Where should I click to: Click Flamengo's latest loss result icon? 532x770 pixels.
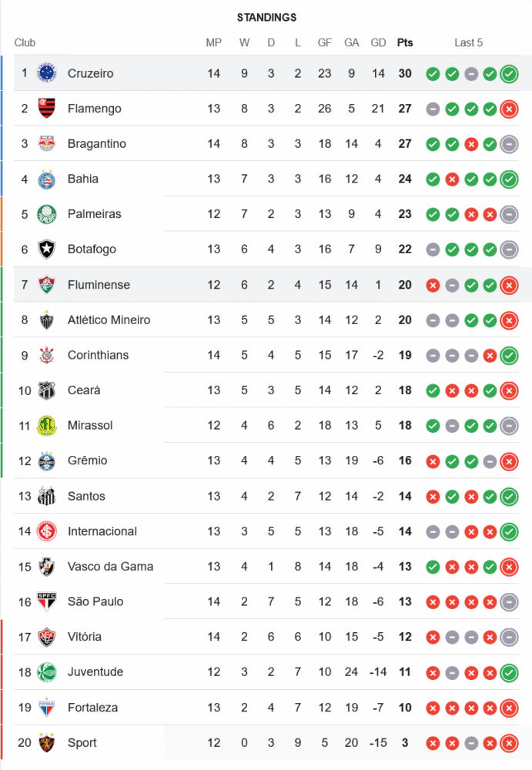(x=508, y=109)
